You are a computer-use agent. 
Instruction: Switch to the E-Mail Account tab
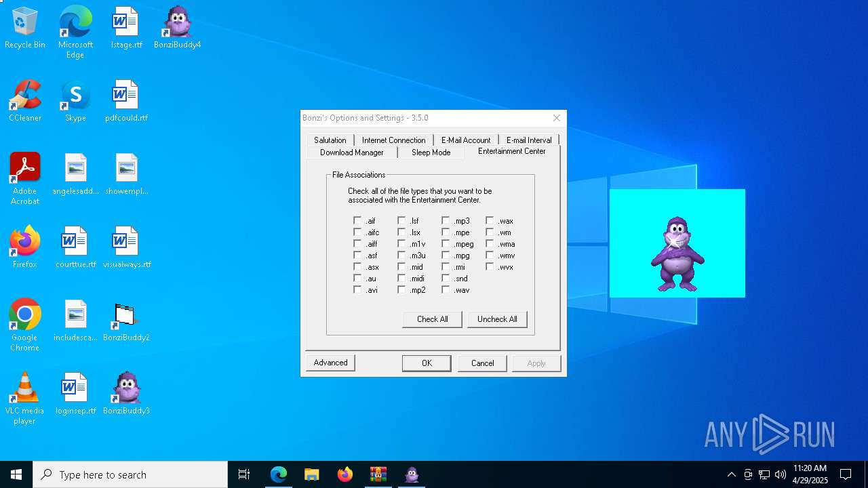coord(466,140)
